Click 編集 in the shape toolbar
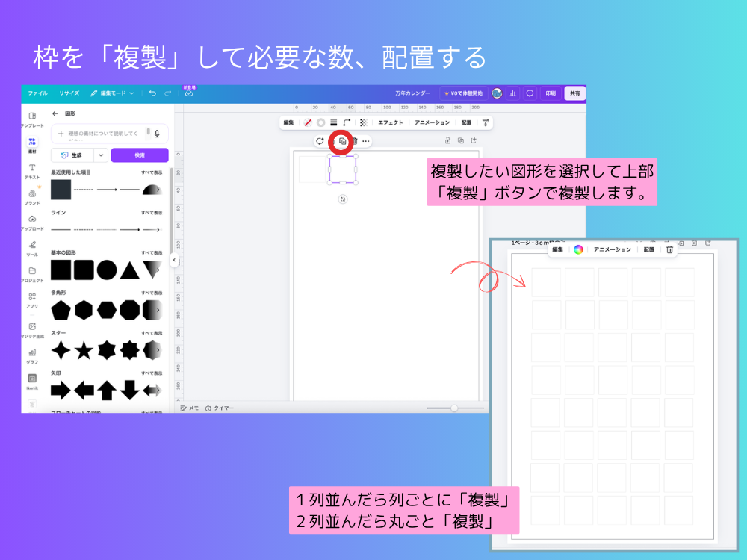Image resolution: width=747 pixels, height=560 pixels. 288,123
